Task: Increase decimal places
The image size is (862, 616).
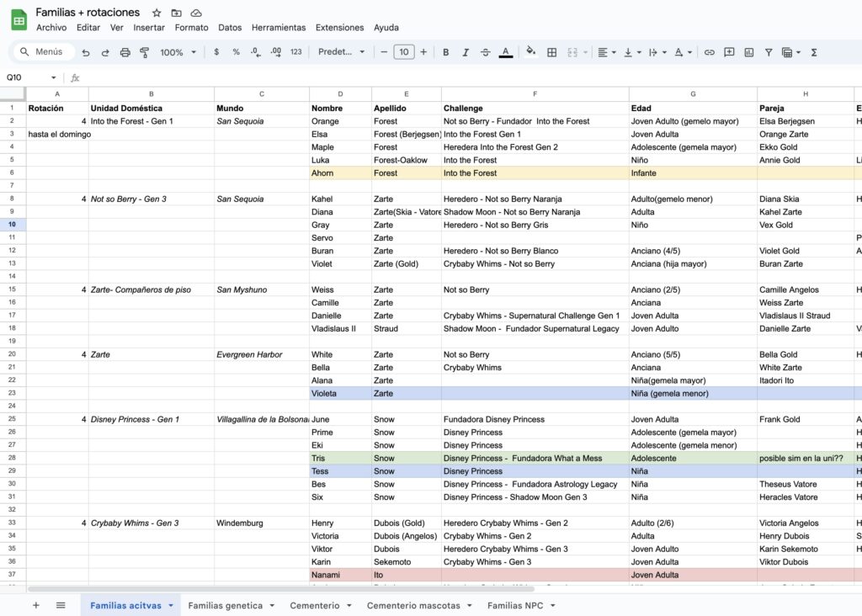Action: pyautogui.click(x=276, y=51)
